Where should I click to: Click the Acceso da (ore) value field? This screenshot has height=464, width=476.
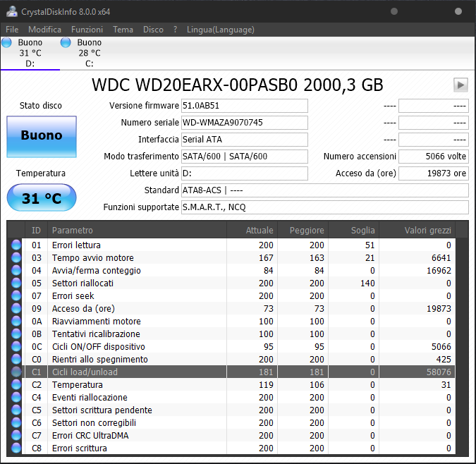pyautogui.click(x=434, y=173)
